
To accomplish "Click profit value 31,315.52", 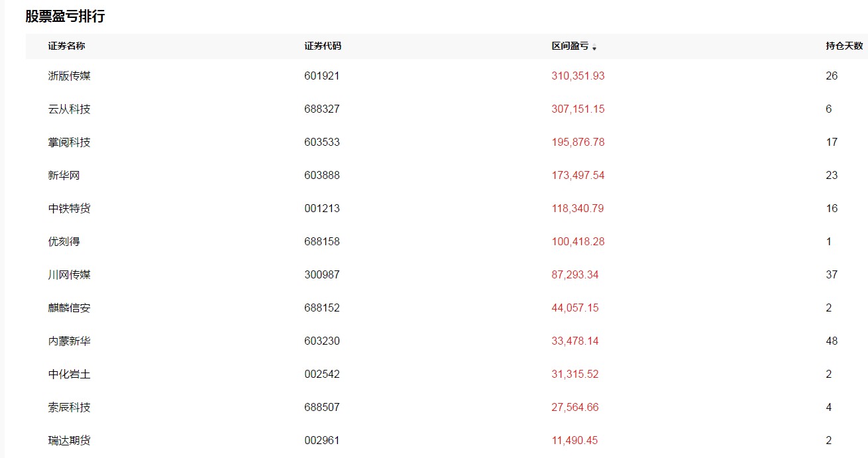I will pyautogui.click(x=575, y=374).
